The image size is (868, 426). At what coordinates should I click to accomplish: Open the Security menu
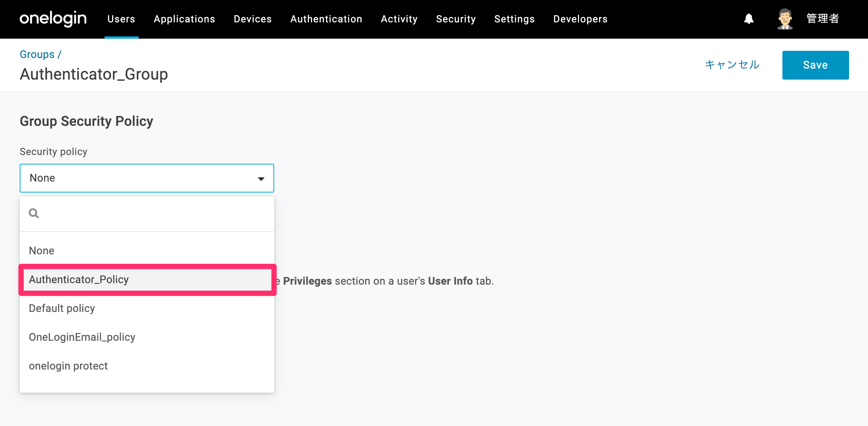click(x=456, y=19)
